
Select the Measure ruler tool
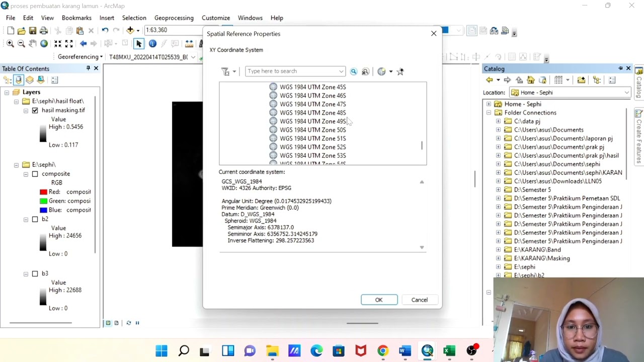189,44
